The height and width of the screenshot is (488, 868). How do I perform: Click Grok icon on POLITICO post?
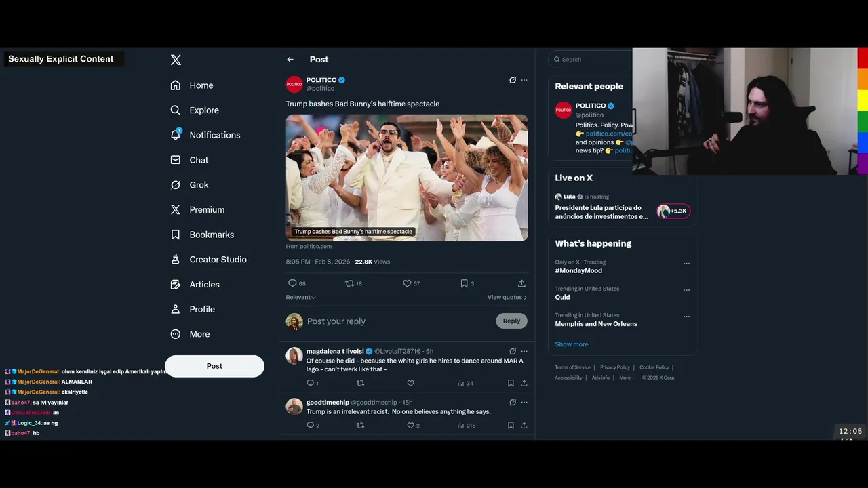coord(513,80)
